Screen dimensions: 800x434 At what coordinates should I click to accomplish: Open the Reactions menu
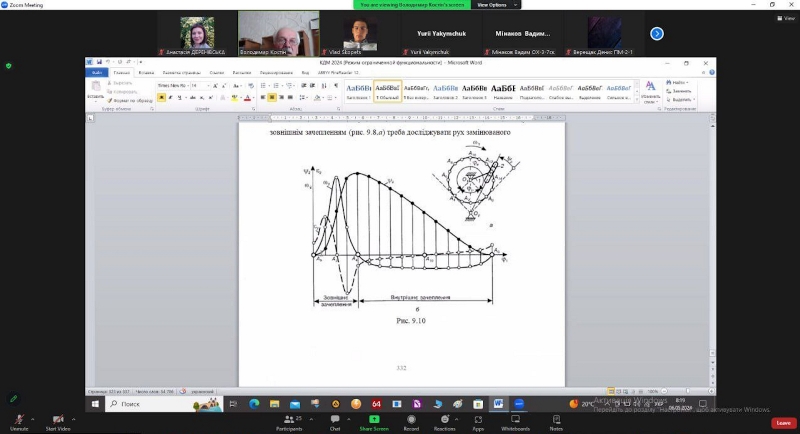pyautogui.click(x=444, y=419)
